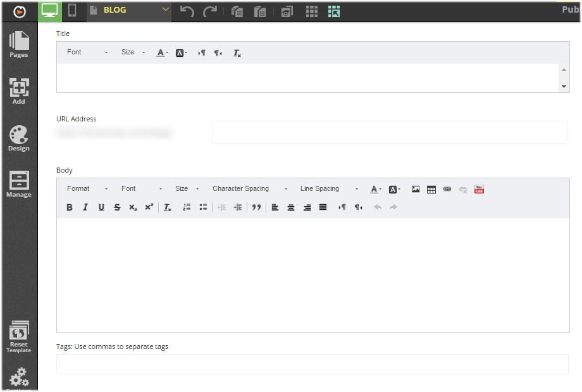Set Title text direction left-to-right
The image size is (582, 392).
tap(202, 53)
